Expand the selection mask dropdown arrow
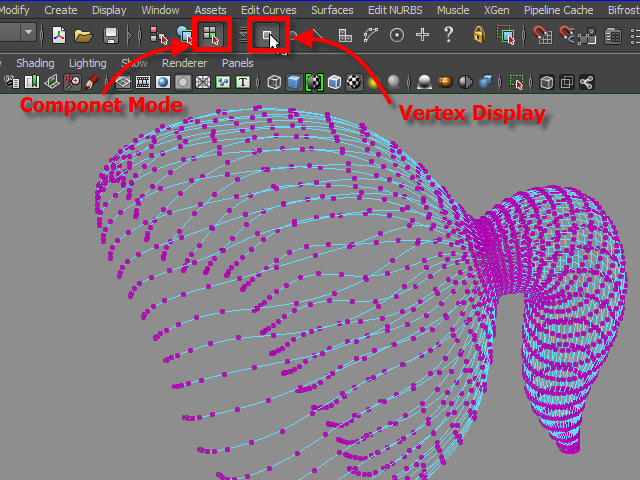This screenshot has width=640, height=480. 245,35
